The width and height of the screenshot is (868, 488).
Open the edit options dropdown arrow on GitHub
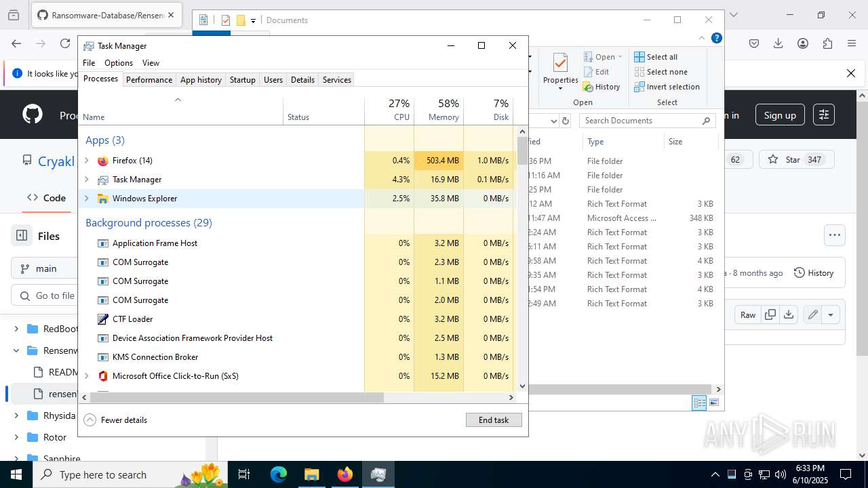click(x=831, y=314)
